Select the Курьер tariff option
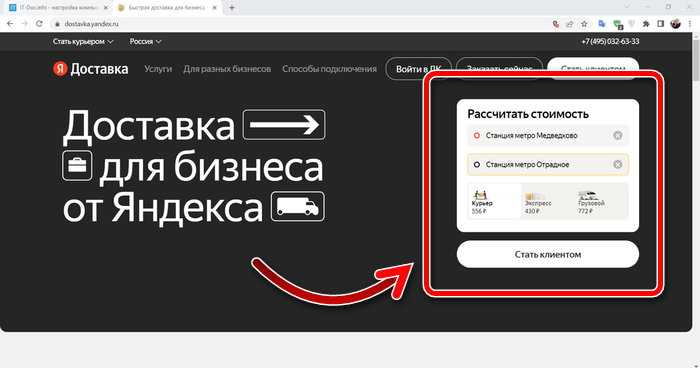 pyautogui.click(x=494, y=201)
